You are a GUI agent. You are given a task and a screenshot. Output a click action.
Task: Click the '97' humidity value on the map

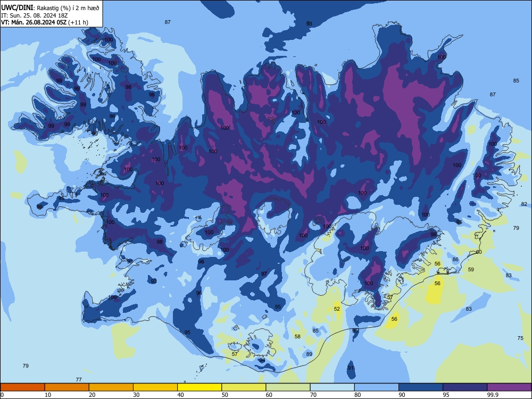[x=264, y=274]
